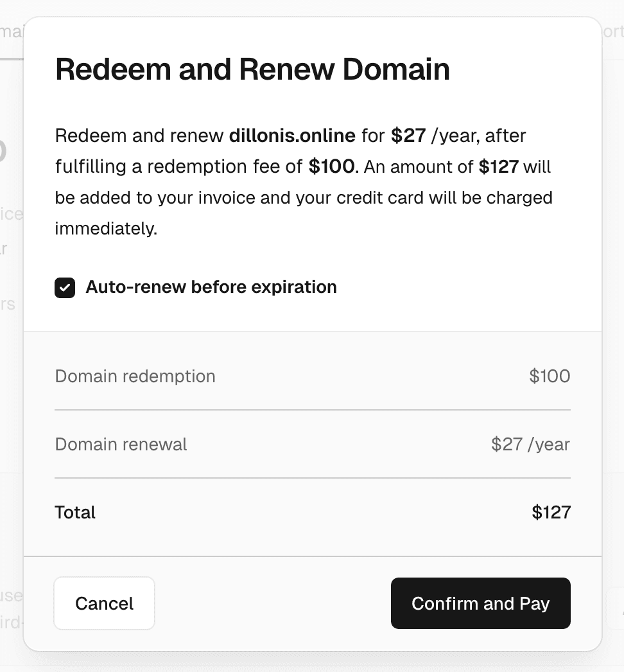This screenshot has height=672, width=624.
Task: Click the bold dillonis.online domain name
Action: [x=291, y=136]
